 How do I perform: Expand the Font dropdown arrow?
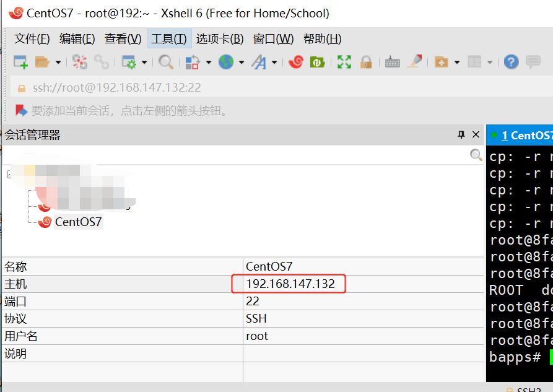[x=274, y=63]
